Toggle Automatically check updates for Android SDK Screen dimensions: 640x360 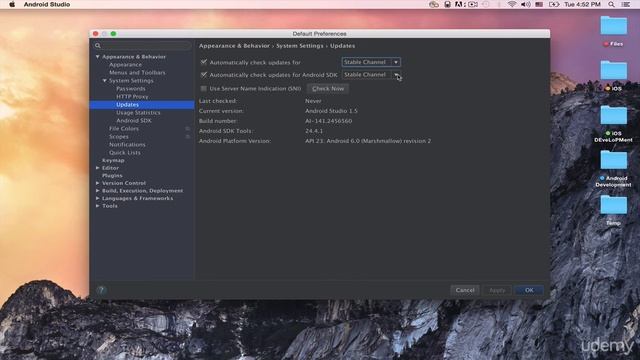[204, 75]
